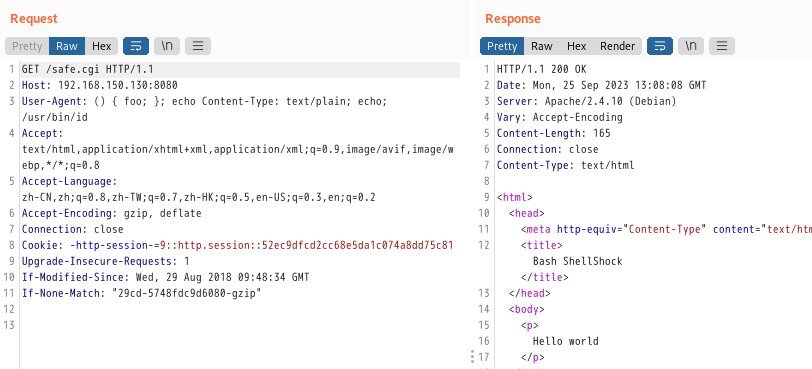Click the 'Content-Length: 165' response line
Viewport: 812px width, 369px height.
click(554, 134)
